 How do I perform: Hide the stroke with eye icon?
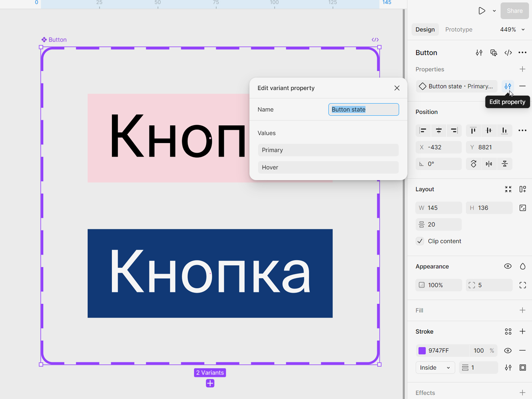(508, 351)
